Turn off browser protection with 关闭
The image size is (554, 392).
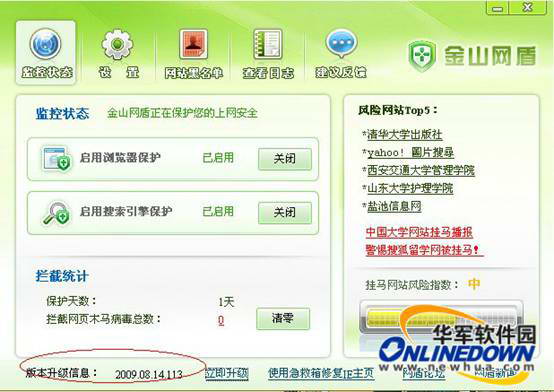point(285,159)
